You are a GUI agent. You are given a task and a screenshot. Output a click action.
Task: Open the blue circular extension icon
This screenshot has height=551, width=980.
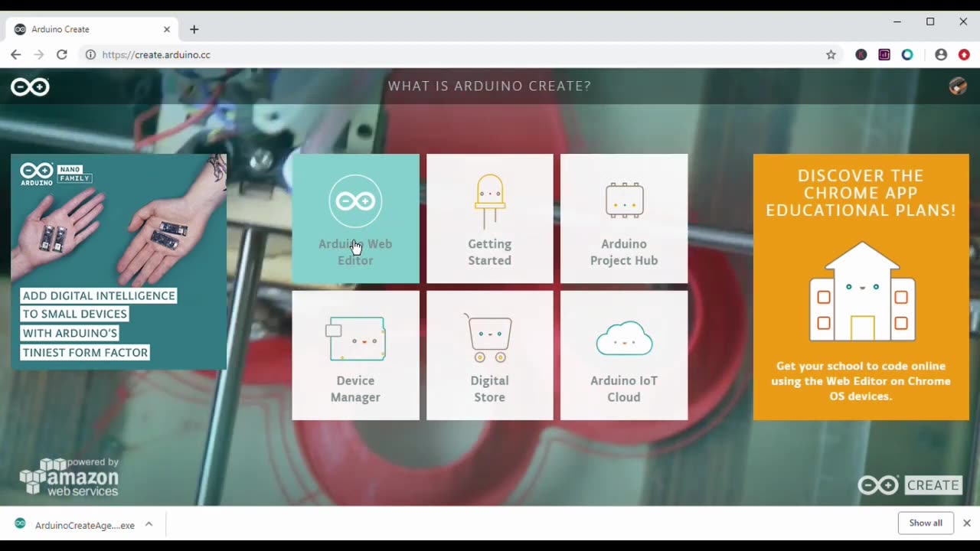907,54
